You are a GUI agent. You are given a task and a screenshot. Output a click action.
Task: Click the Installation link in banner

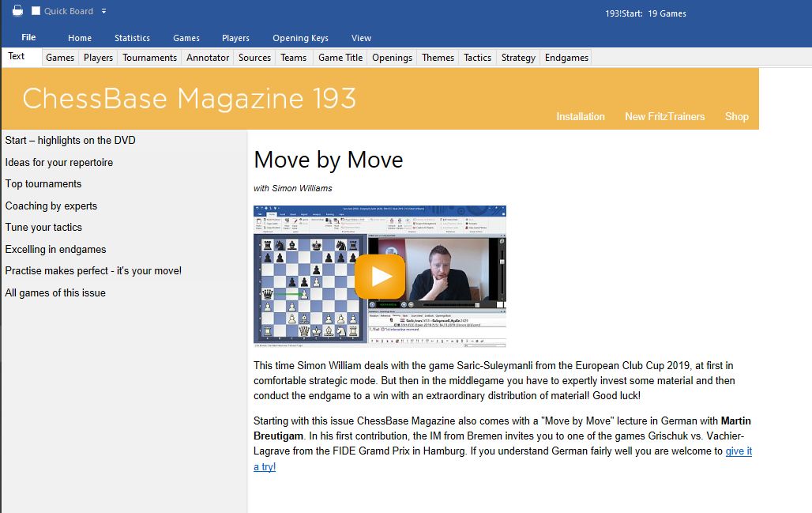[x=581, y=117]
